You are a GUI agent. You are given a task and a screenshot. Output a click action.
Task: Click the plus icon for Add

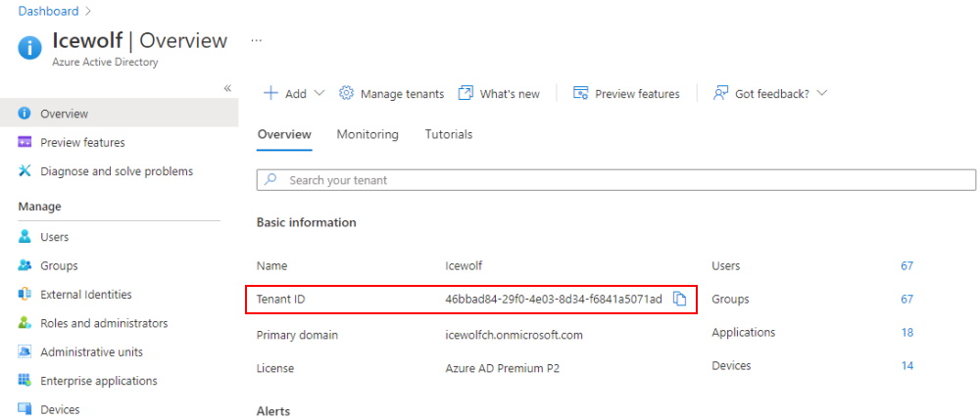pos(270,93)
